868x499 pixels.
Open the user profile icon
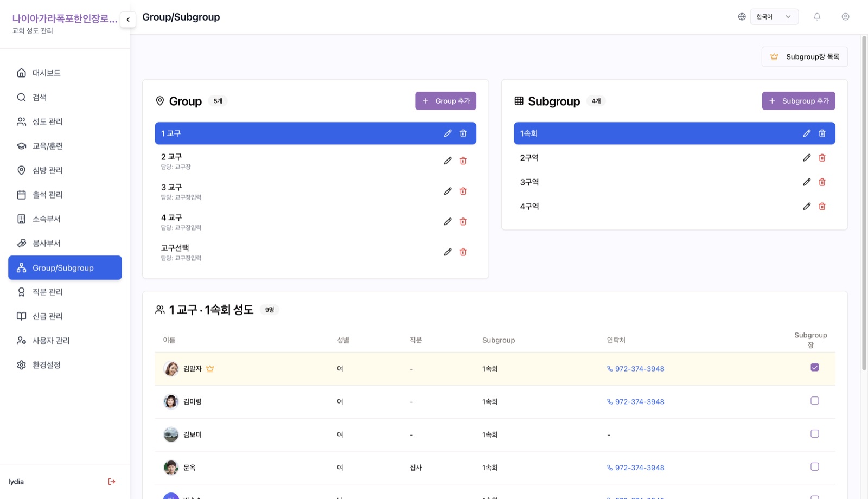(x=845, y=17)
